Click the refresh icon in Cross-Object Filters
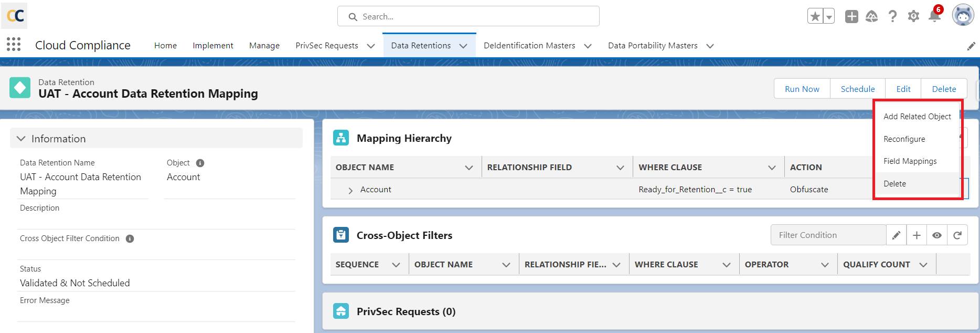 pyautogui.click(x=957, y=235)
